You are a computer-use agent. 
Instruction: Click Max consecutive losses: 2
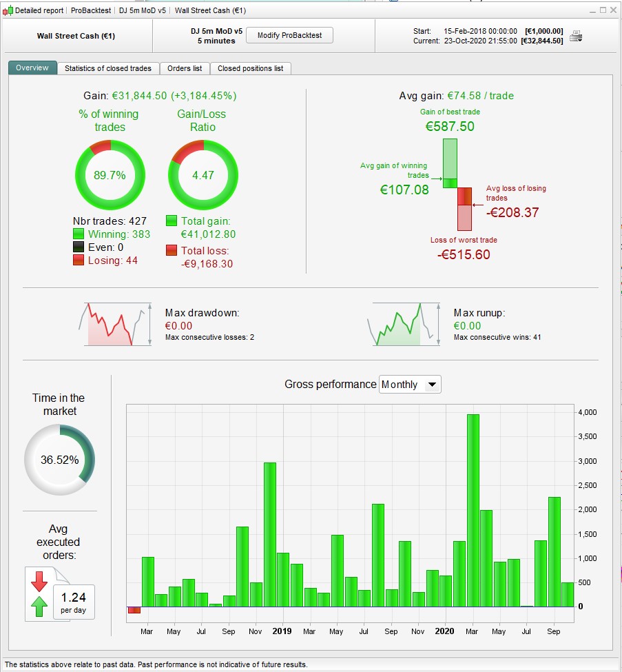pyautogui.click(x=210, y=337)
